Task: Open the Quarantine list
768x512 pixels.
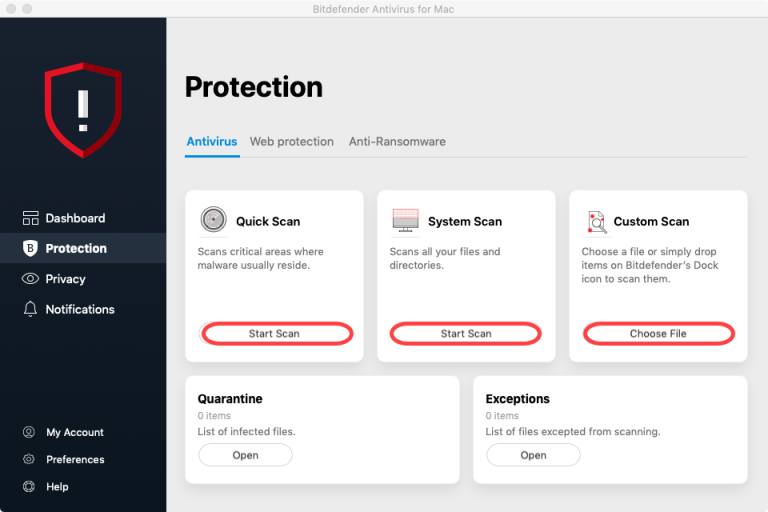Action: tap(245, 455)
